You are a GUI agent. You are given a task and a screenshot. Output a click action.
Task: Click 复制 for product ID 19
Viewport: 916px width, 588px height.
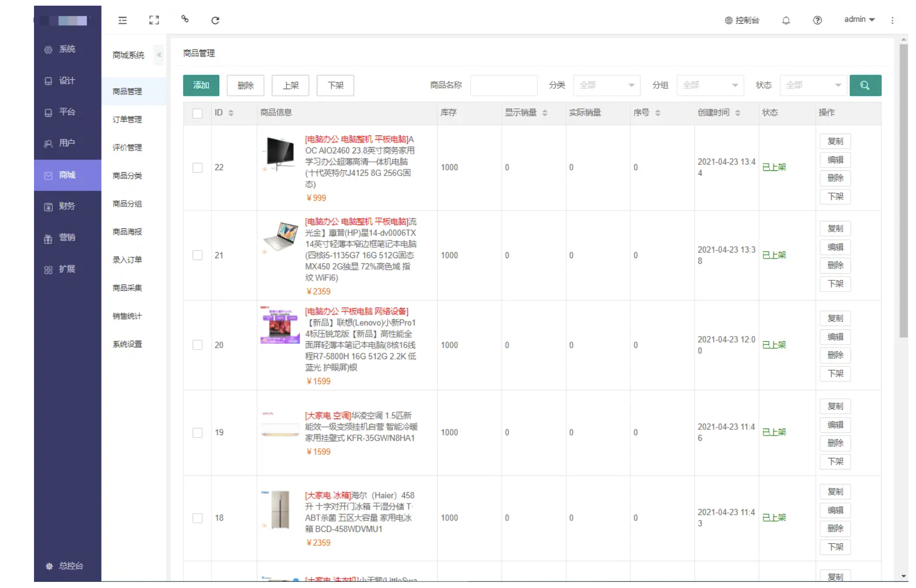[x=835, y=406]
